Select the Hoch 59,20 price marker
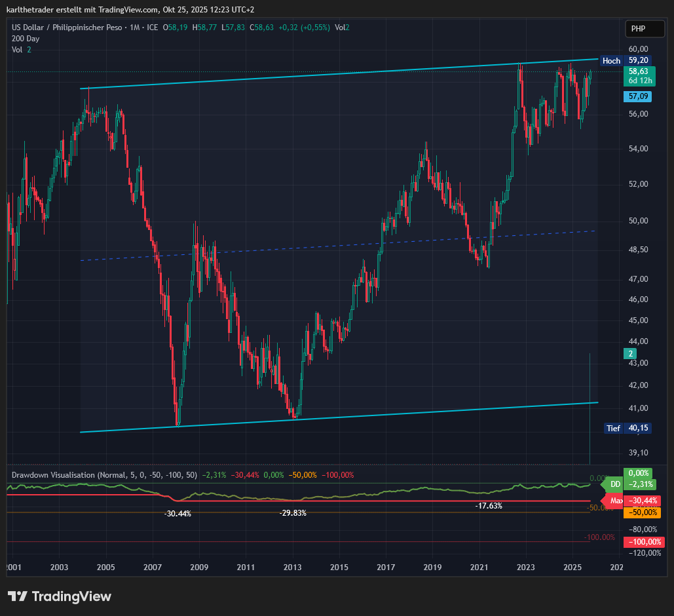The image size is (674, 616). (x=626, y=60)
